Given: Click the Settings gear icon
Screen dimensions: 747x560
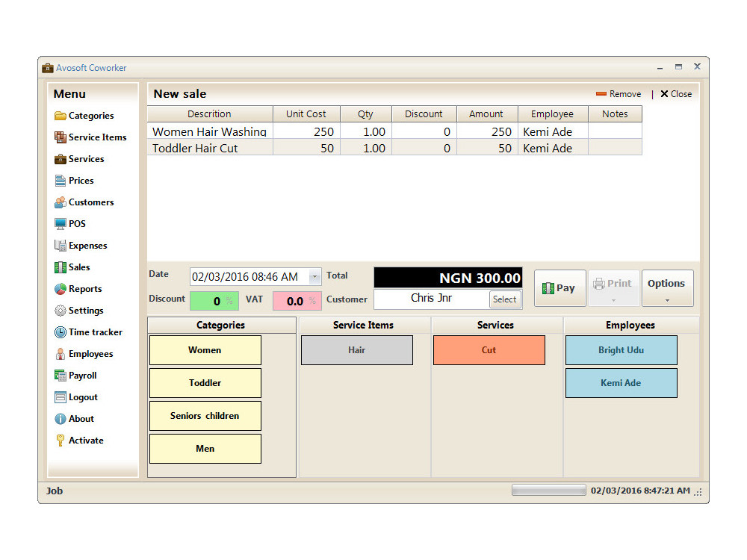Looking at the screenshot, I should pyautogui.click(x=60, y=311).
